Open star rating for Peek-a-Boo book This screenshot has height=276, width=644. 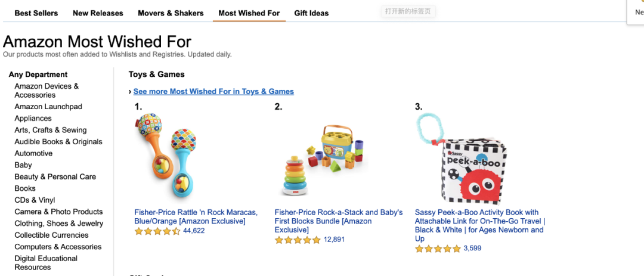coord(438,249)
